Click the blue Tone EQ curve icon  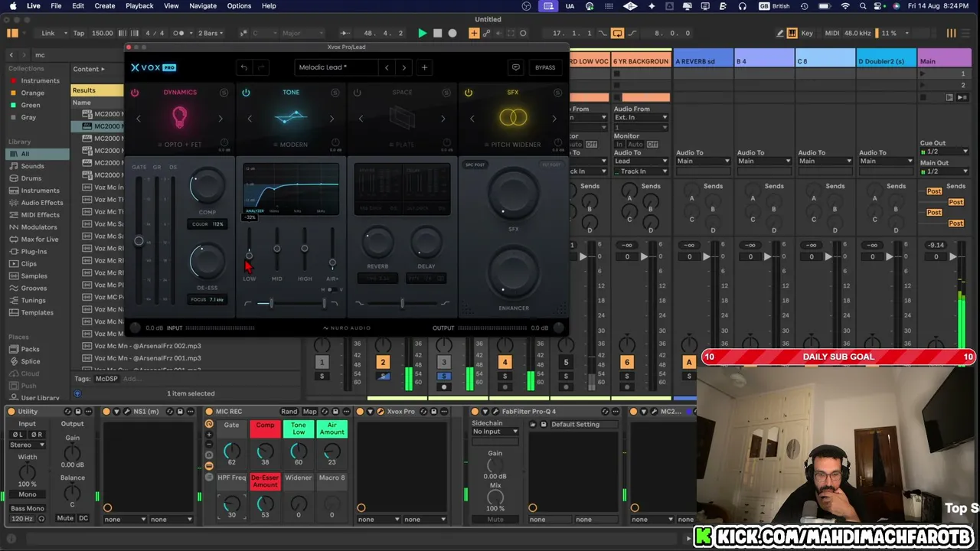291,118
